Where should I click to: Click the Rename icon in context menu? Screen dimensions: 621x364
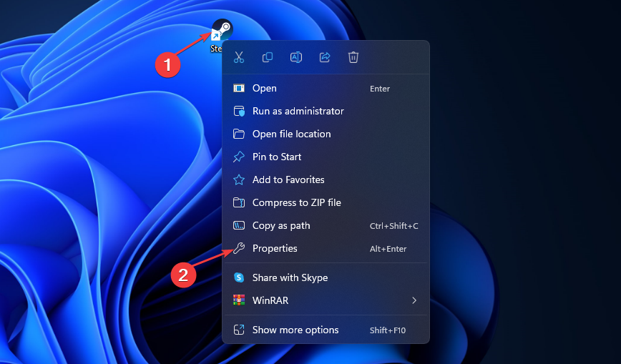click(x=296, y=57)
